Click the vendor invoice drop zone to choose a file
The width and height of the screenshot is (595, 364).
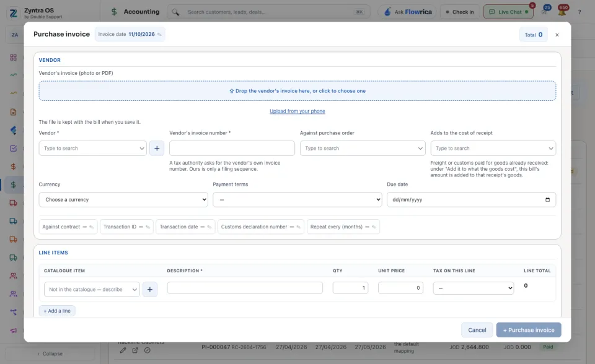297,91
